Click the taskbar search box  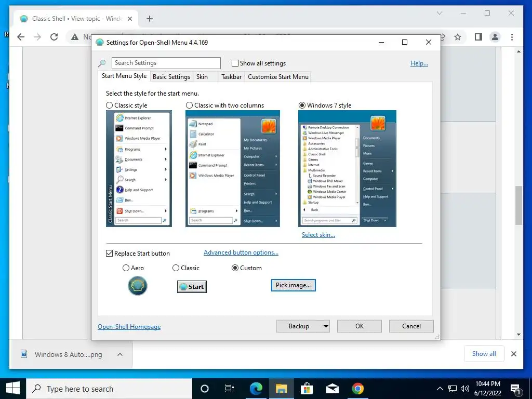pos(109,389)
